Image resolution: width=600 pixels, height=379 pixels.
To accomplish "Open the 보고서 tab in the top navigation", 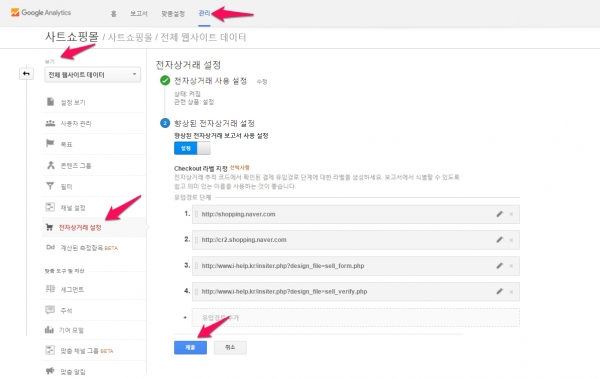I will coord(139,14).
